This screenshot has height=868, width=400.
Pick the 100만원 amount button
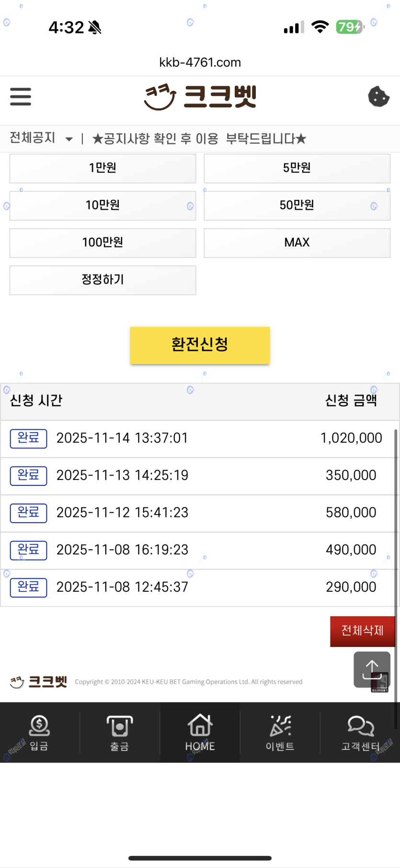tap(103, 242)
